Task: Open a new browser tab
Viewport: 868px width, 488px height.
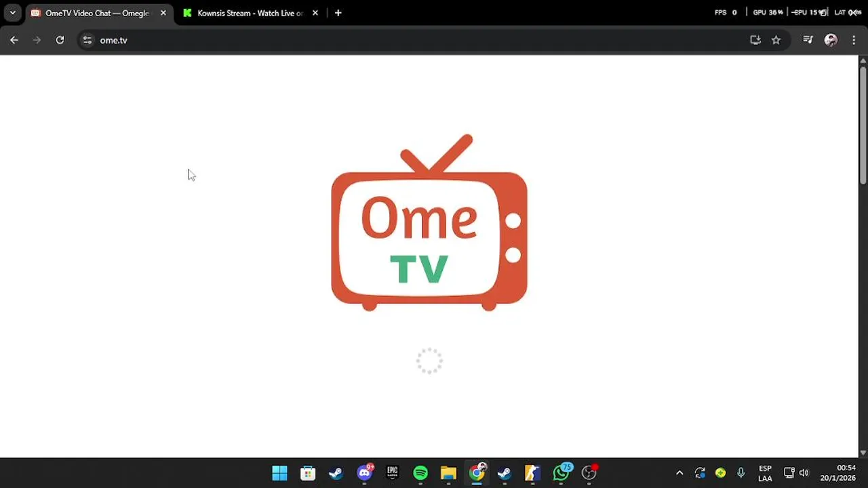Action: [338, 13]
